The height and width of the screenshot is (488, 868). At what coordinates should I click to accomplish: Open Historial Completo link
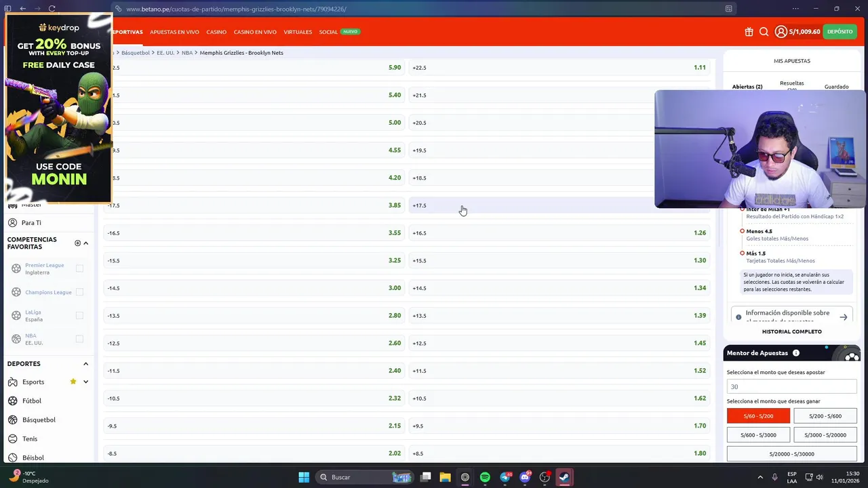pos(791,331)
